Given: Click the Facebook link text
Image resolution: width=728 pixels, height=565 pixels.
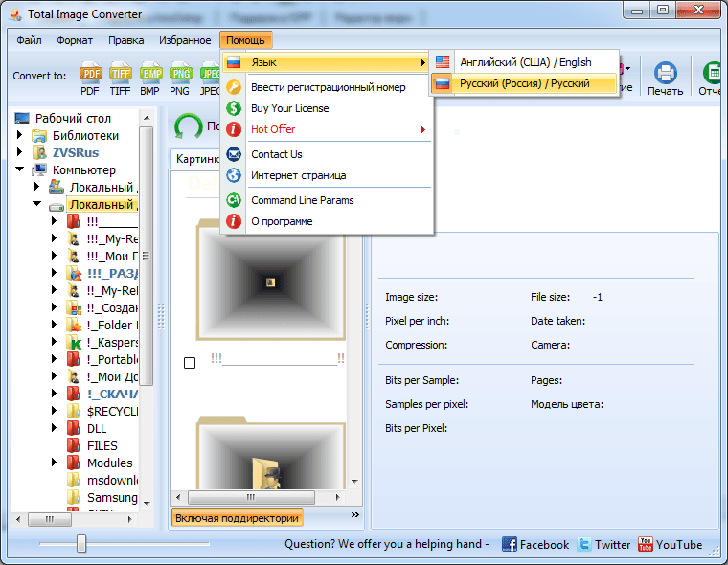Looking at the screenshot, I should [x=544, y=545].
